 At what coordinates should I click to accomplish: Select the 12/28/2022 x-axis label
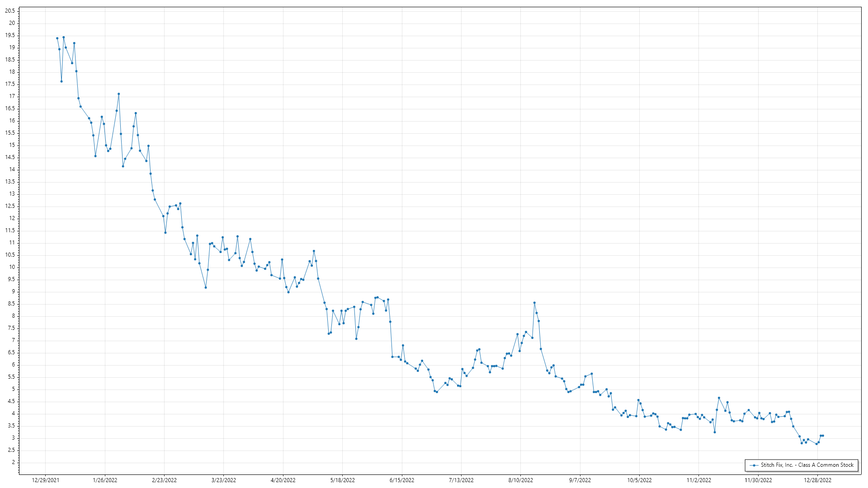coord(817,480)
